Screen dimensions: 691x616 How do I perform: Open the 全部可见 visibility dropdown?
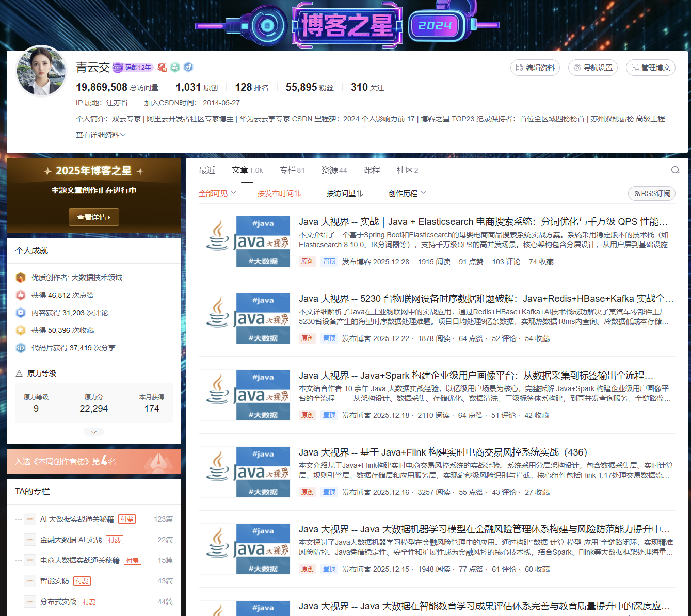217,193
